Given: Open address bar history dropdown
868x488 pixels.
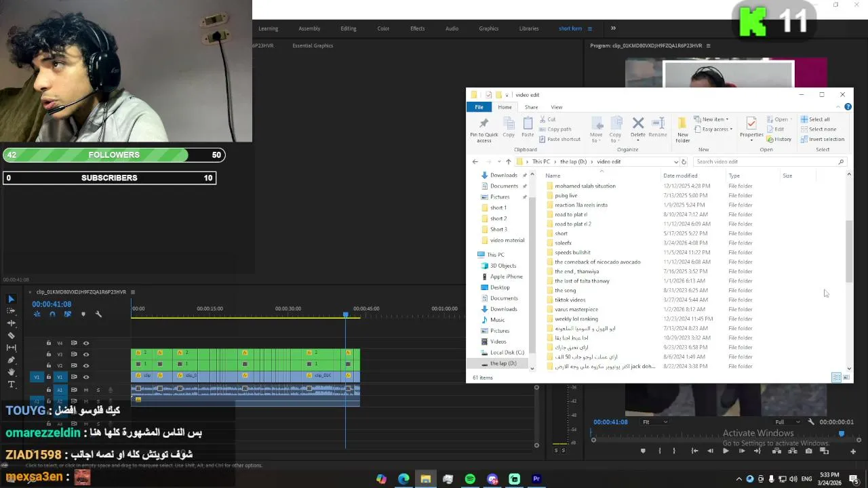Looking at the screenshot, I should click(x=675, y=162).
